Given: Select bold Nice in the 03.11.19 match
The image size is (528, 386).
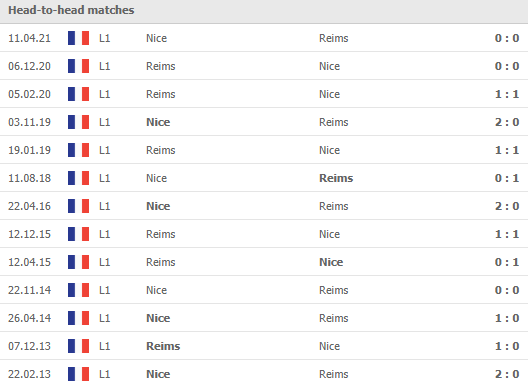Looking at the screenshot, I should point(158,122).
